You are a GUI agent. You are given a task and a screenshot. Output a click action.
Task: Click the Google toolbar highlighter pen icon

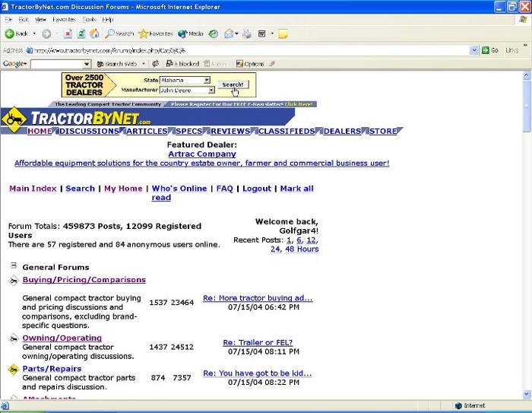[x=272, y=64]
